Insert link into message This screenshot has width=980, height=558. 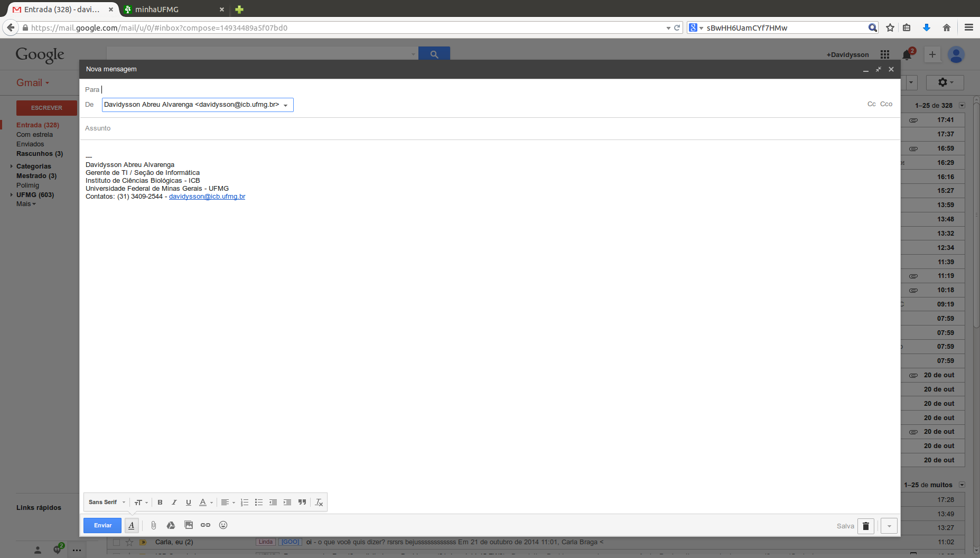206,525
